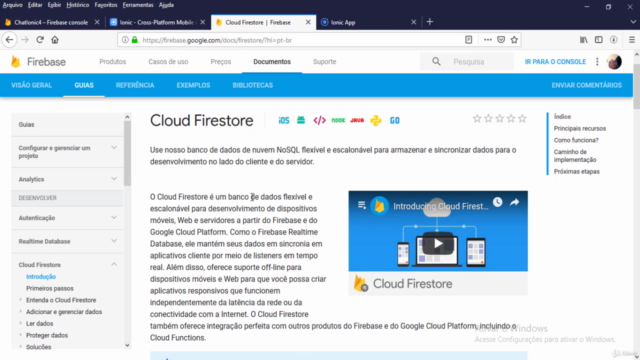Open the browser library icon
This screenshot has width=640, height=360.
coord(584,40)
